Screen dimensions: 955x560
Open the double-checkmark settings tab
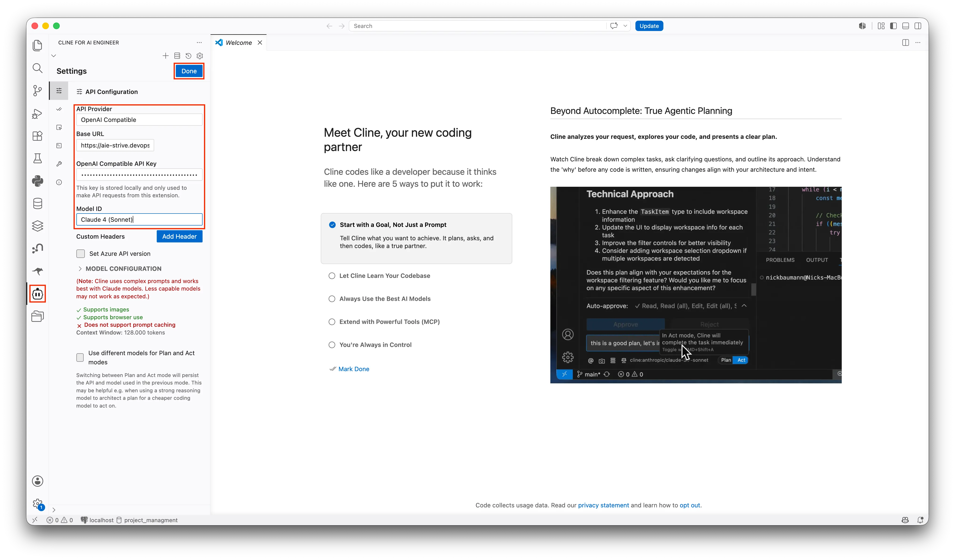(59, 109)
